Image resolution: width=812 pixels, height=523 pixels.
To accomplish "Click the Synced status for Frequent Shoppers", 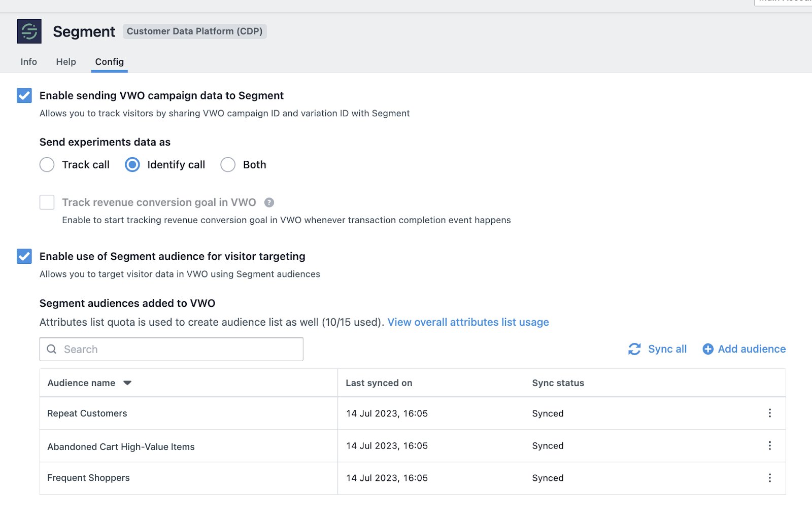I will (548, 478).
